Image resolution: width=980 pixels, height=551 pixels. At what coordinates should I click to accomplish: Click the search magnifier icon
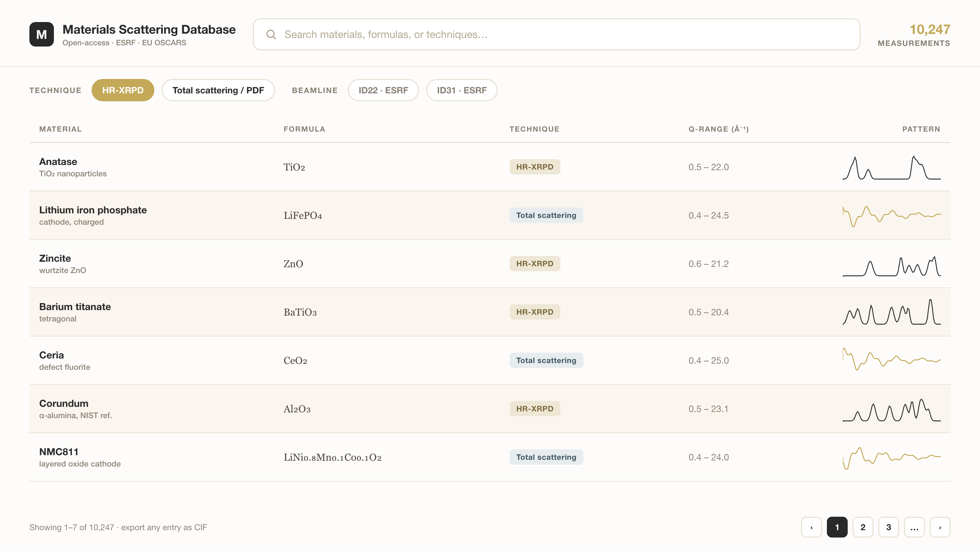271,35
